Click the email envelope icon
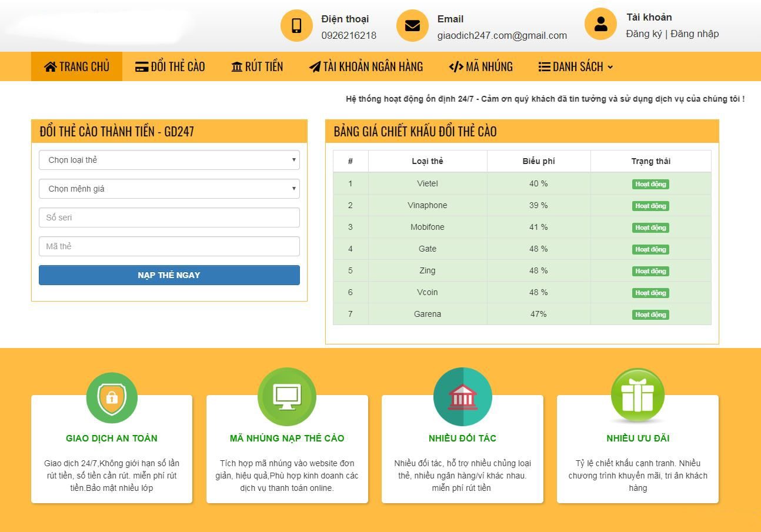Viewport: 761px width, 532px height. click(x=412, y=25)
